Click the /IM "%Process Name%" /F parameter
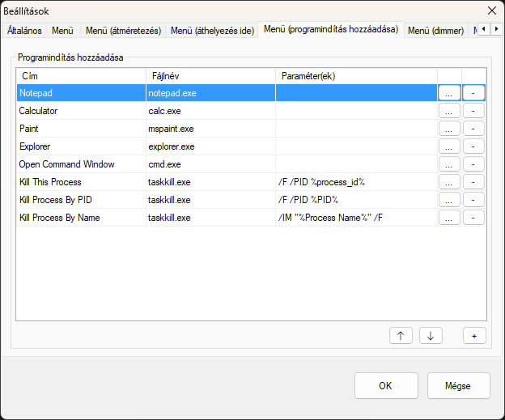This screenshot has width=505, height=420. coord(356,218)
